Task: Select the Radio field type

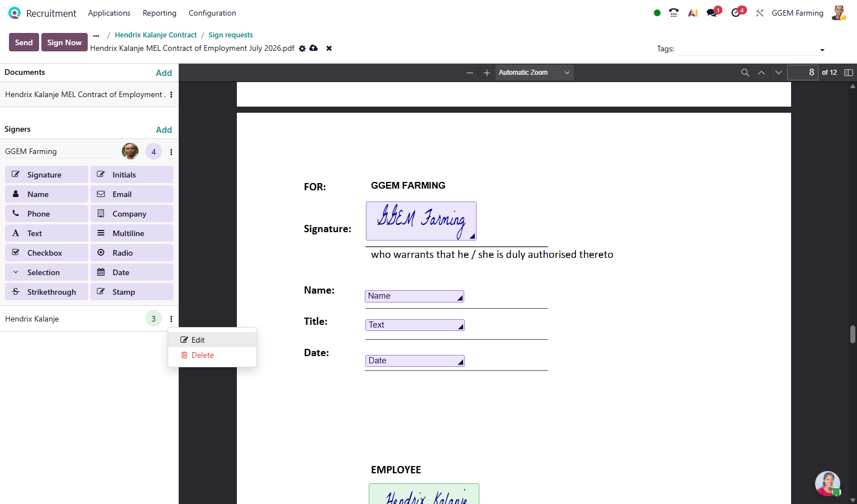Action: [x=132, y=253]
